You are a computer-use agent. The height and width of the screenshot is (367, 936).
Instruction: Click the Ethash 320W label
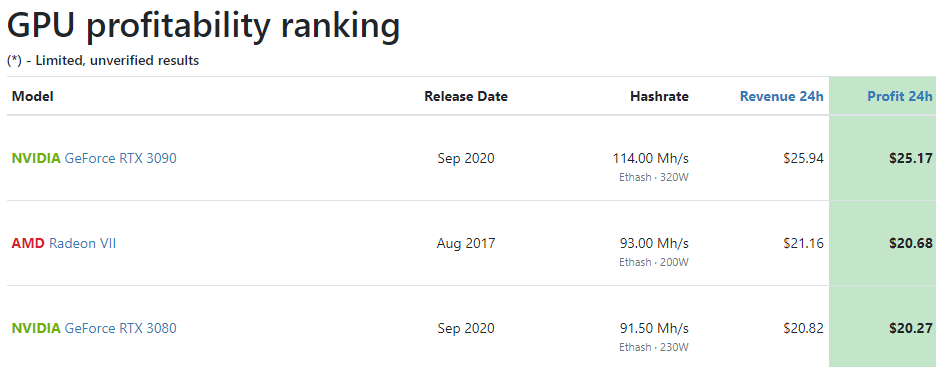(x=654, y=177)
